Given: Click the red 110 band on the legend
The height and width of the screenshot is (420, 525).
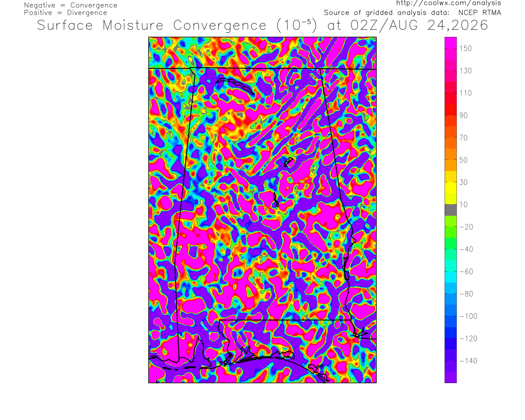Looking at the screenshot, I should (451, 93).
